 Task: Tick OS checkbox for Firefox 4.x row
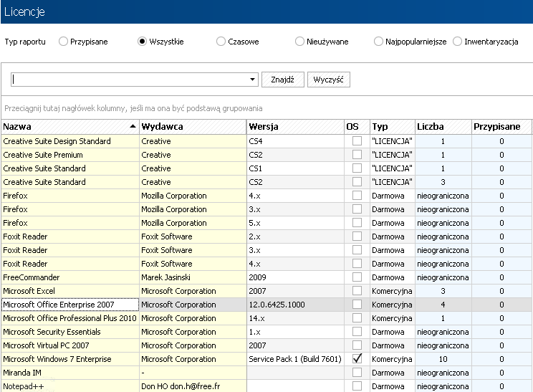pyautogui.click(x=357, y=195)
